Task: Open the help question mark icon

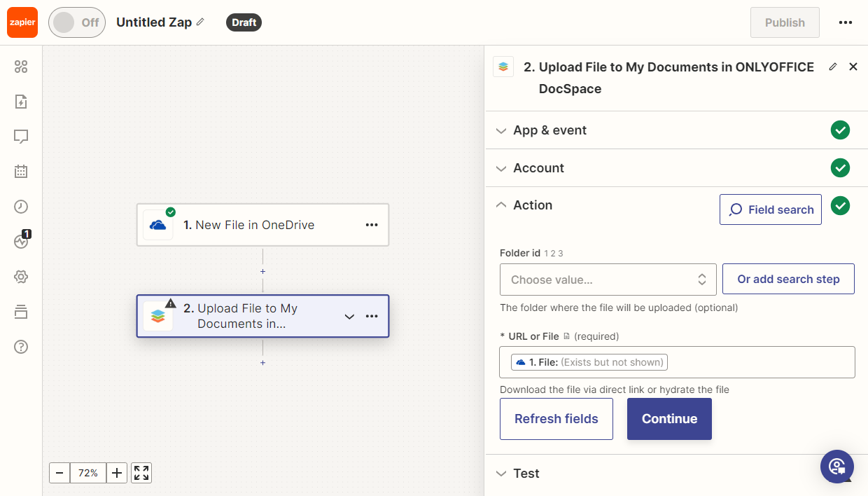Action: click(21, 347)
